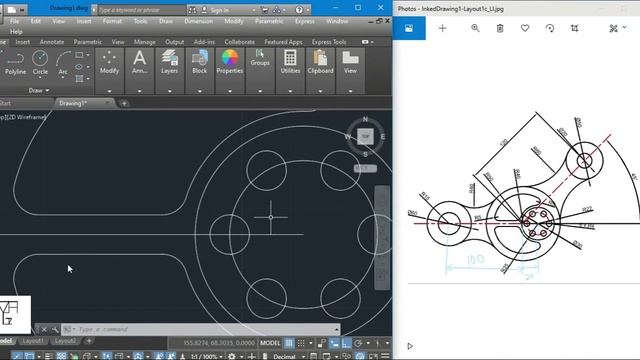640x360 pixels.
Task: Switch to the Annotate ribbon tab
Action: (x=52, y=42)
